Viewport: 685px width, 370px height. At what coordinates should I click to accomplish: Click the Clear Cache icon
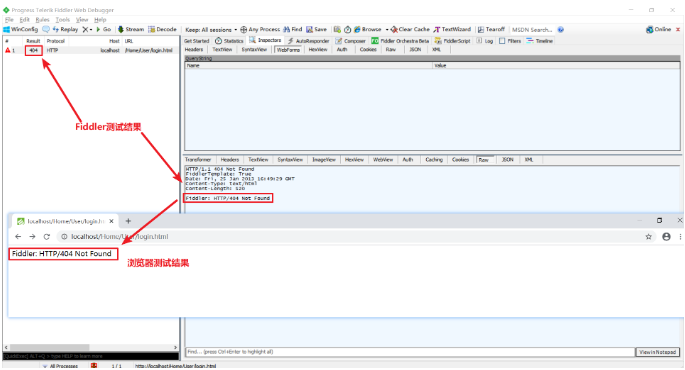pyautogui.click(x=394, y=29)
